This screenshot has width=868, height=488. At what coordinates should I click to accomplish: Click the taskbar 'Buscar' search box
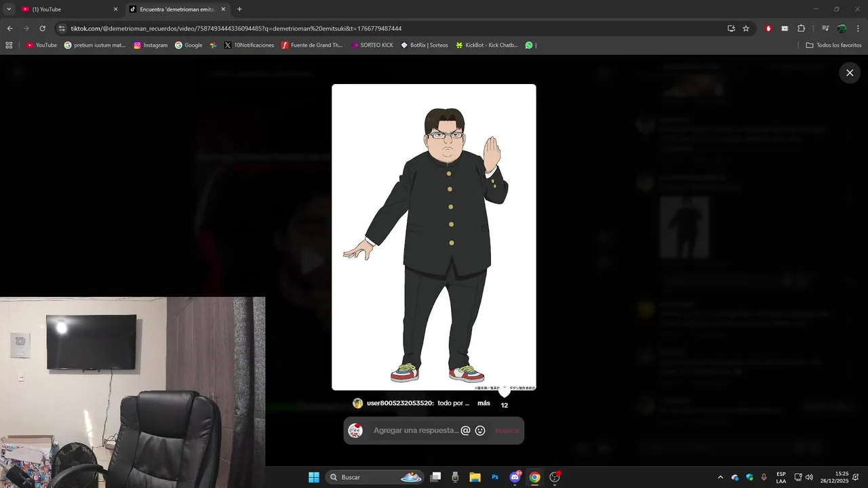pyautogui.click(x=375, y=477)
